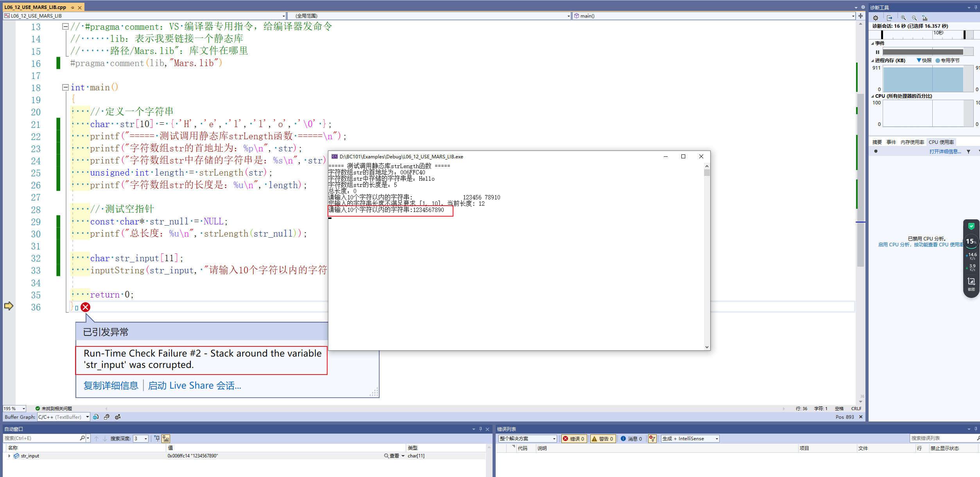Click the reset view chart icon
980x477 pixels.
925,18
